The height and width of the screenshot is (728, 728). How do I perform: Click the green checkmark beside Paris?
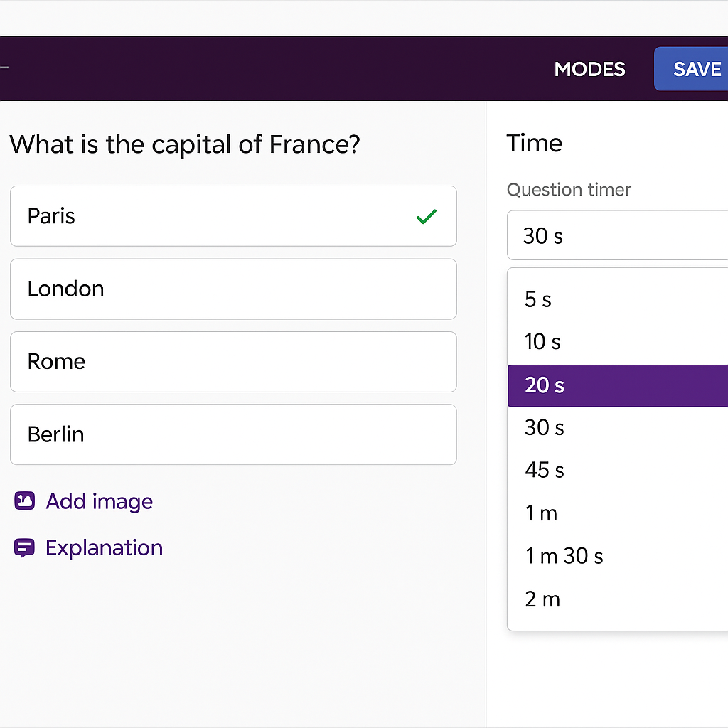point(427,216)
